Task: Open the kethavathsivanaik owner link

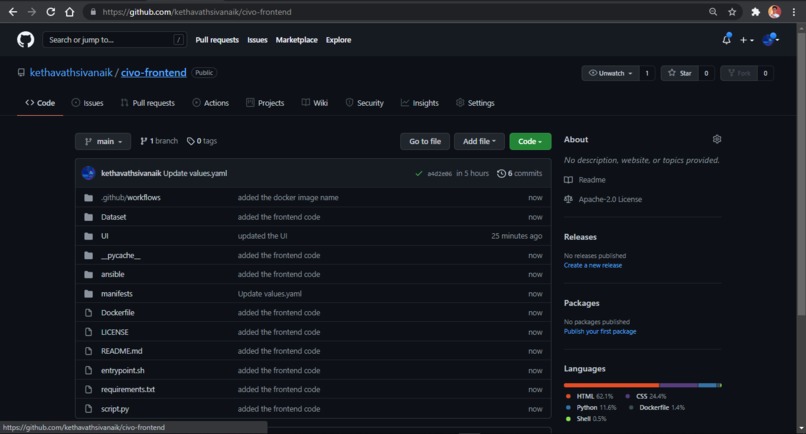Action: tap(71, 73)
